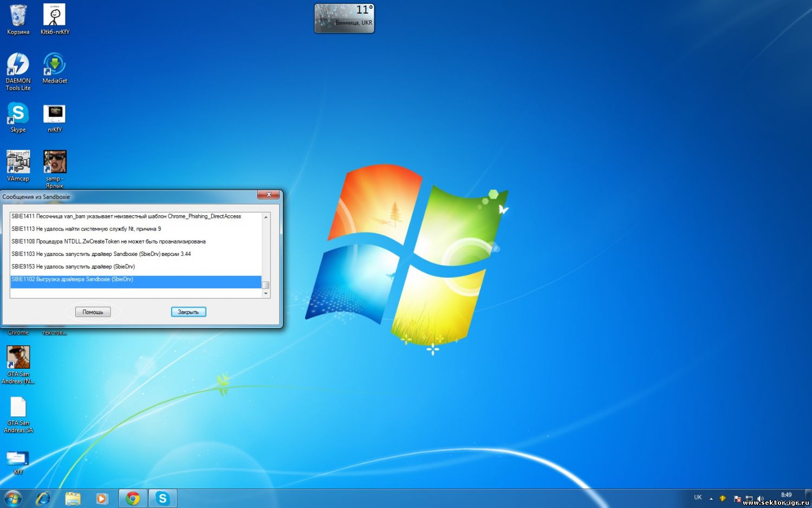
Task: Open the Windows Start menu
Action: [12, 498]
